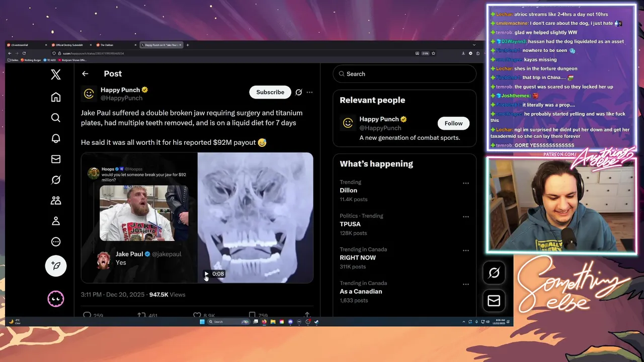Follow Happy Punch in Relevant people
Screen dimensions: 644x362
[453, 123]
